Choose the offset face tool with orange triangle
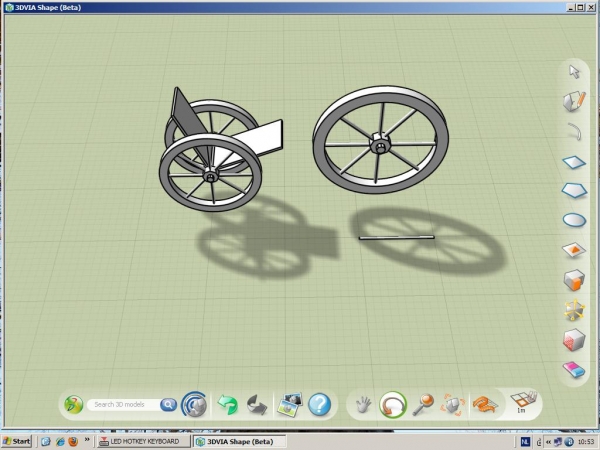The height and width of the screenshot is (450, 600). [574, 250]
